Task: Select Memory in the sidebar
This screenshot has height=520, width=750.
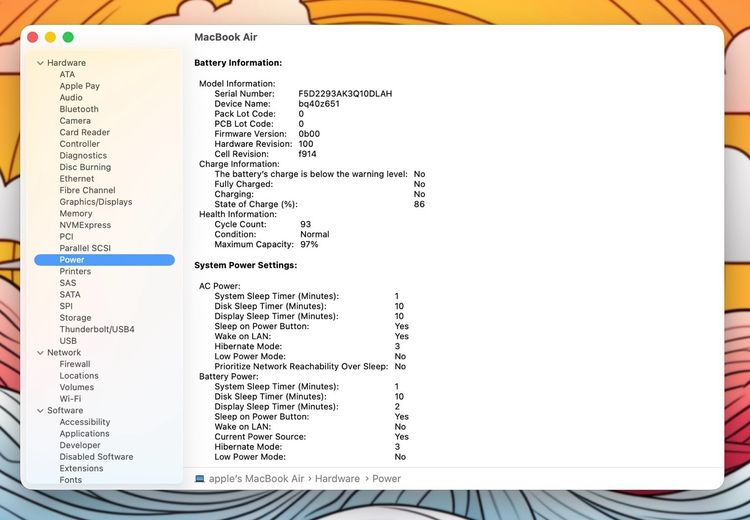Action: [76, 214]
